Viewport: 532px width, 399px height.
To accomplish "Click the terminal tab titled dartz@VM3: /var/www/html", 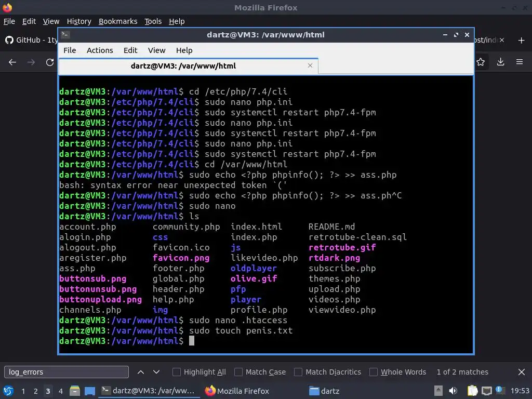I will [188, 66].
